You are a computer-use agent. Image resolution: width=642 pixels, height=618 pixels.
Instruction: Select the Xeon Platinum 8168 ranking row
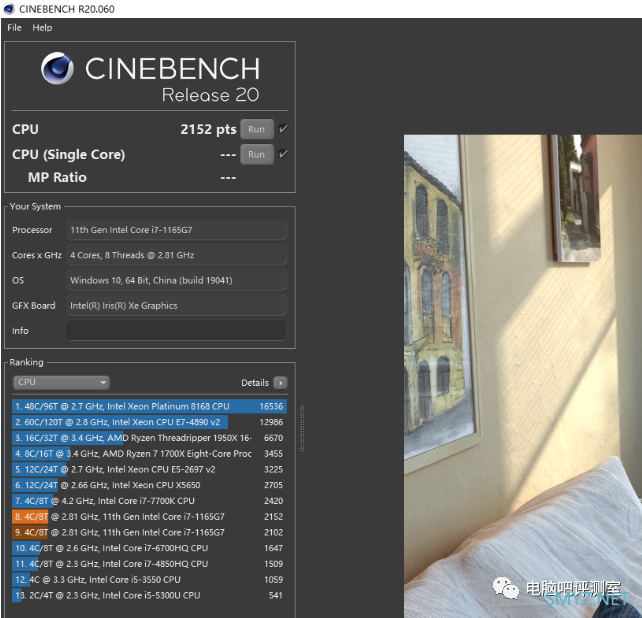(x=149, y=406)
